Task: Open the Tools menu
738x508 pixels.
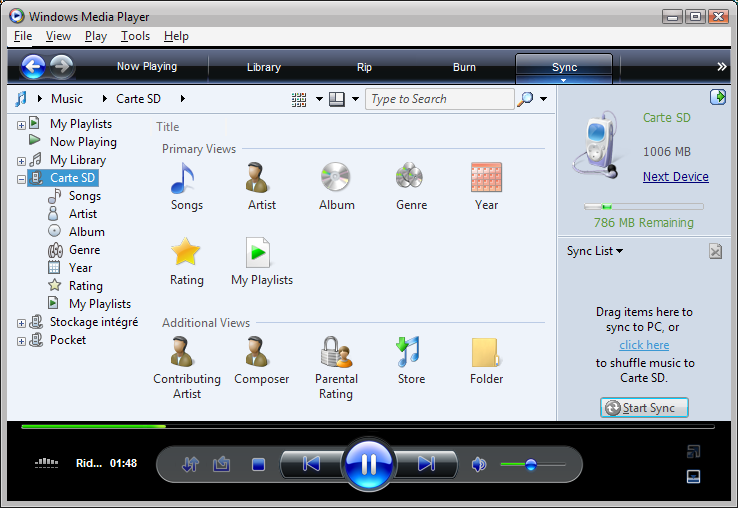Action: (136, 36)
